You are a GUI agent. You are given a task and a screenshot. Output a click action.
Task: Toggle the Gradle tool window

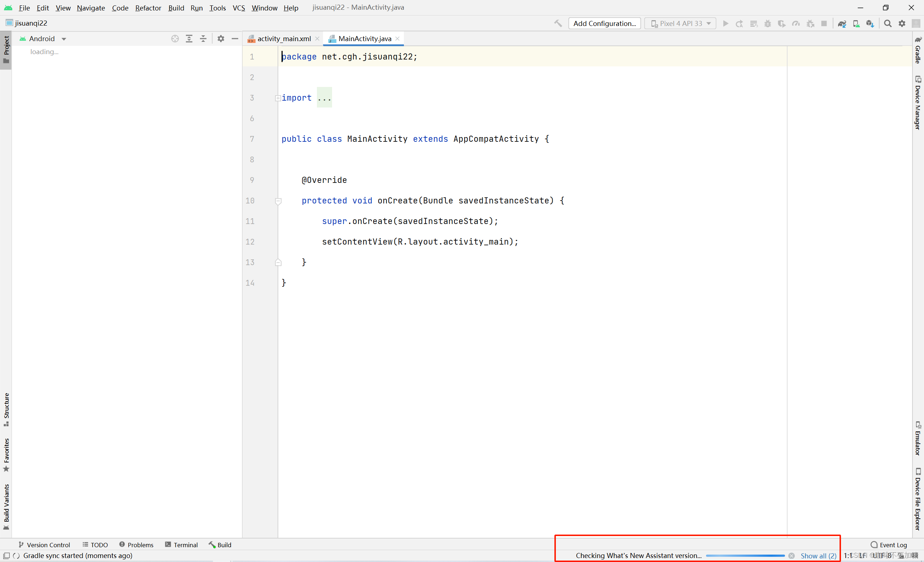918,50
